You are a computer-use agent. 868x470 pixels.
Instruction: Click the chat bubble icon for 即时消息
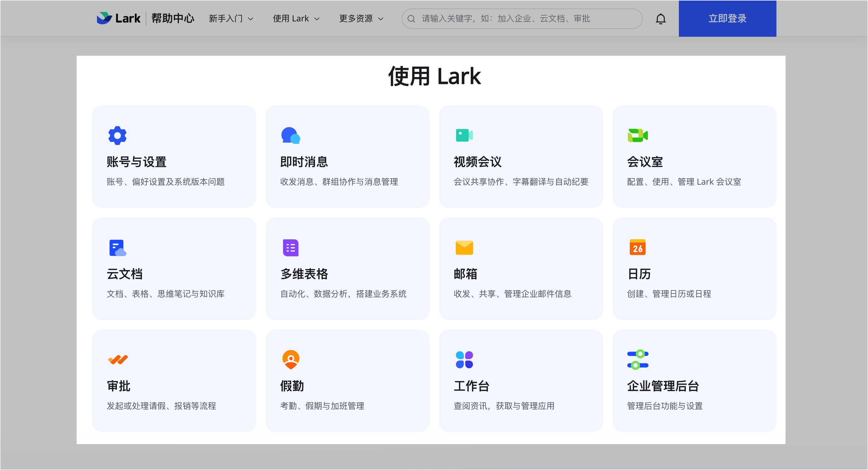point(291,136)
